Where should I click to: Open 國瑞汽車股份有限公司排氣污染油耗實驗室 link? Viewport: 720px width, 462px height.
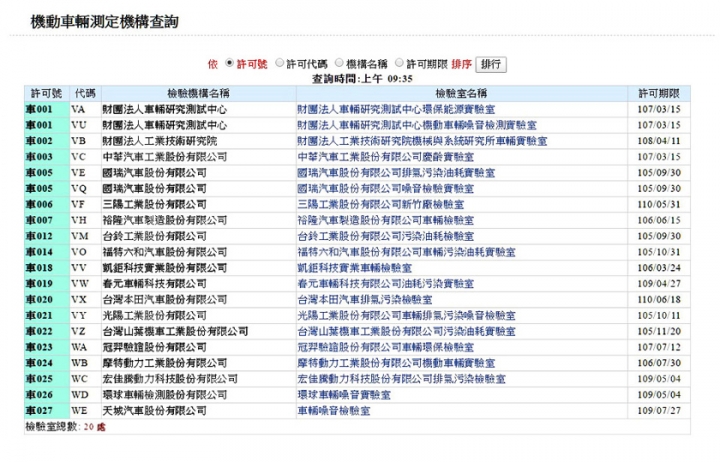(396, 173)
